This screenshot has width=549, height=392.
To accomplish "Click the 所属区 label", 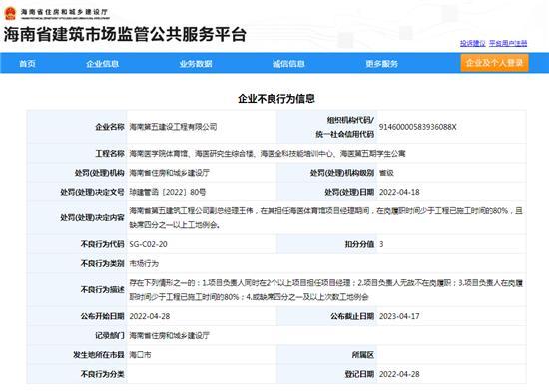I will (x=363, y=355).
